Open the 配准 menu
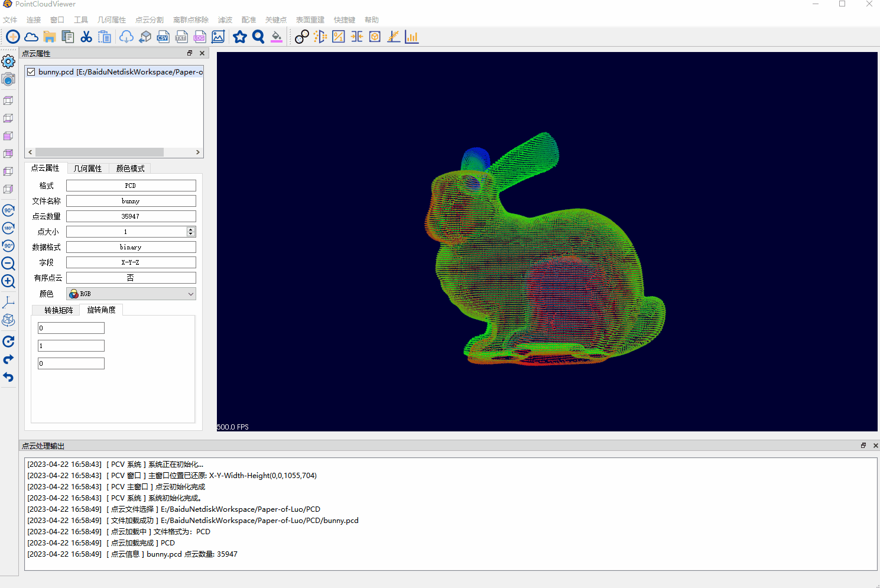 [249, 20]
